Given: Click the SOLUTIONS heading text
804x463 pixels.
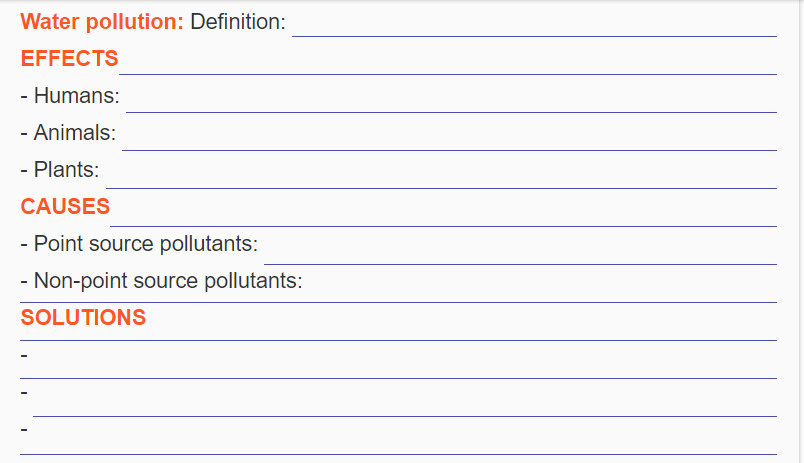Looking at the screenshot, I should pyautogui.click(x=83, y=317).
